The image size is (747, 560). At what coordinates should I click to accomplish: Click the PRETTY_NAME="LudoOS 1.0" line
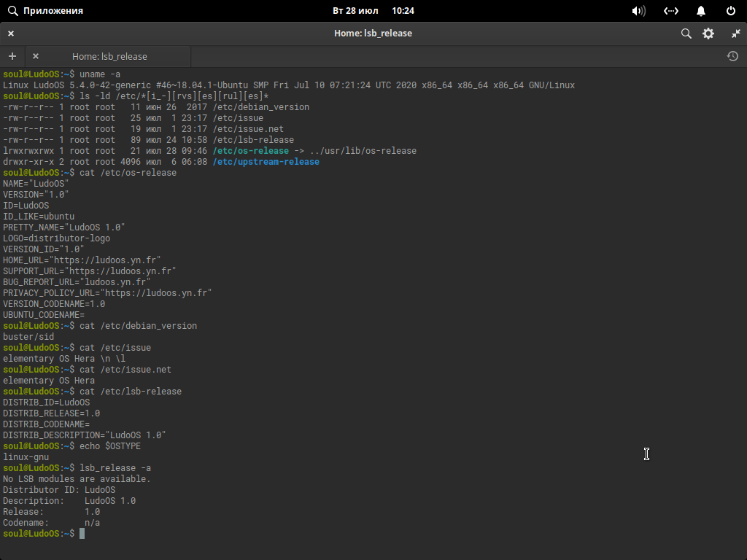pos(64,227)
